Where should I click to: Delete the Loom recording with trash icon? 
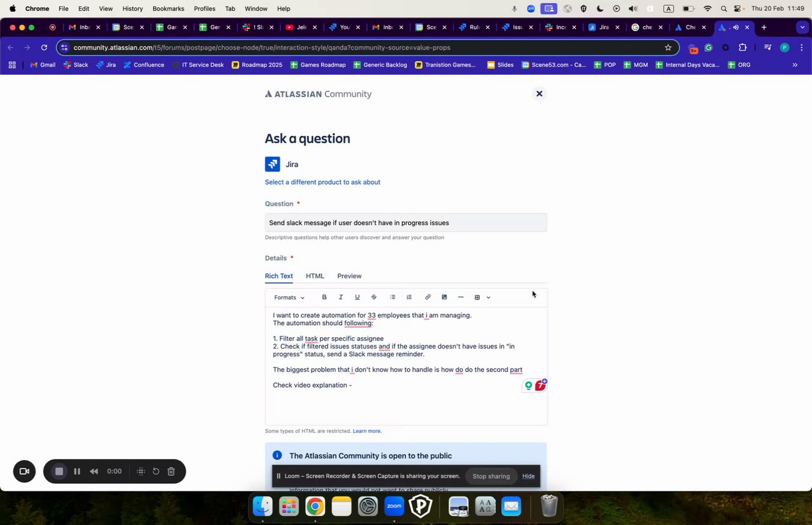click(x=171, y=471)
